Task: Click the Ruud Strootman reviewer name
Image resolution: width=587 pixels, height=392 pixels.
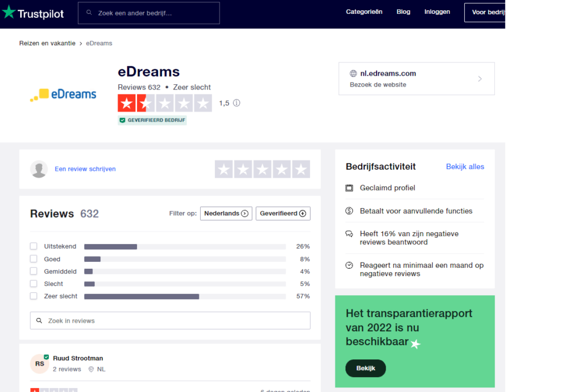Action: tap(78, 358)
